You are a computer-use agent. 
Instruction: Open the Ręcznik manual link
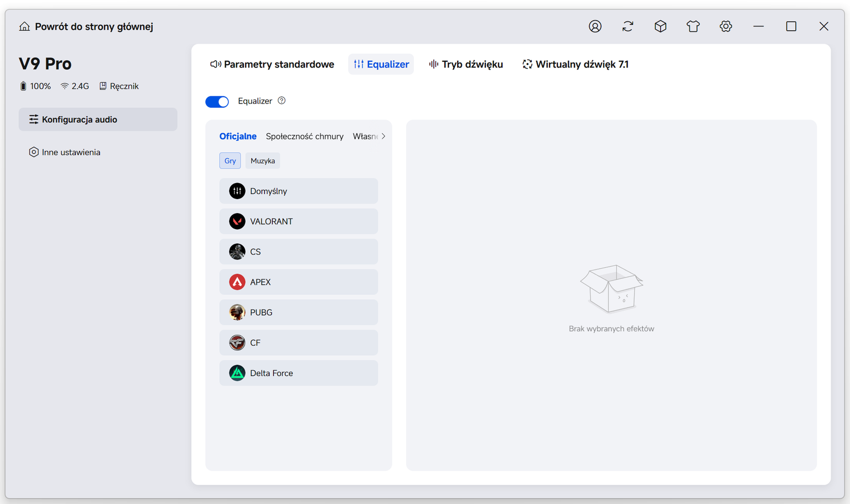coord(119,86)
